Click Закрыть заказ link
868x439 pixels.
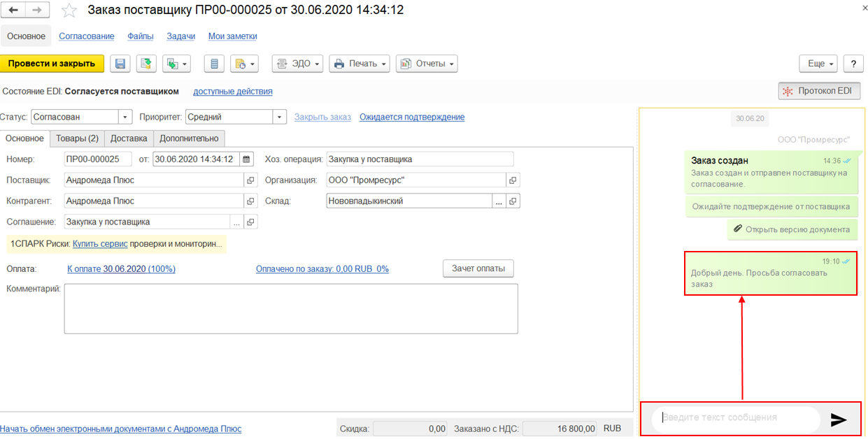pos(322,117)
